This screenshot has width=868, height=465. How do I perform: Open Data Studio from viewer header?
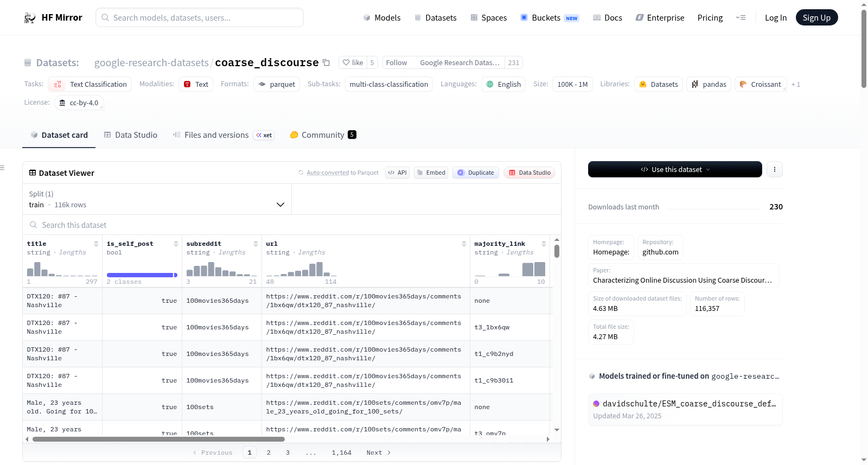[x=529, y=173]
